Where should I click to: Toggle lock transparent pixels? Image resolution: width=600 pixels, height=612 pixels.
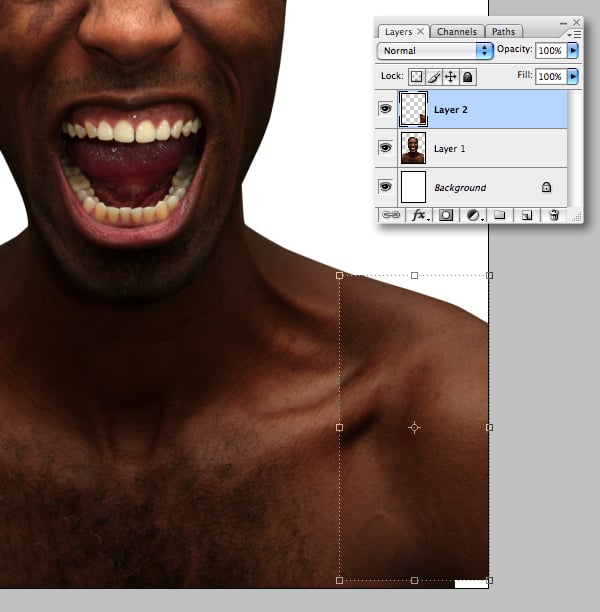tap(416, 76)
